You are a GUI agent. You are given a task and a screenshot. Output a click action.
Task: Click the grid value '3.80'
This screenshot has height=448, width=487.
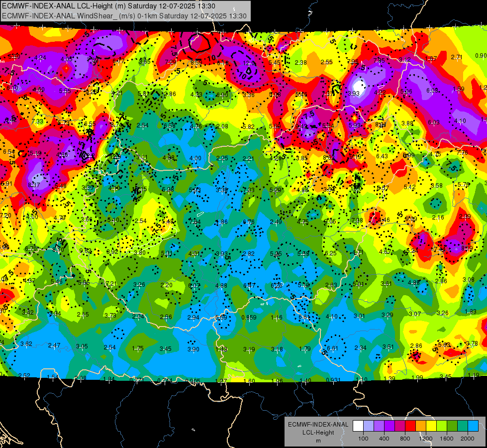tap(139, 252)
